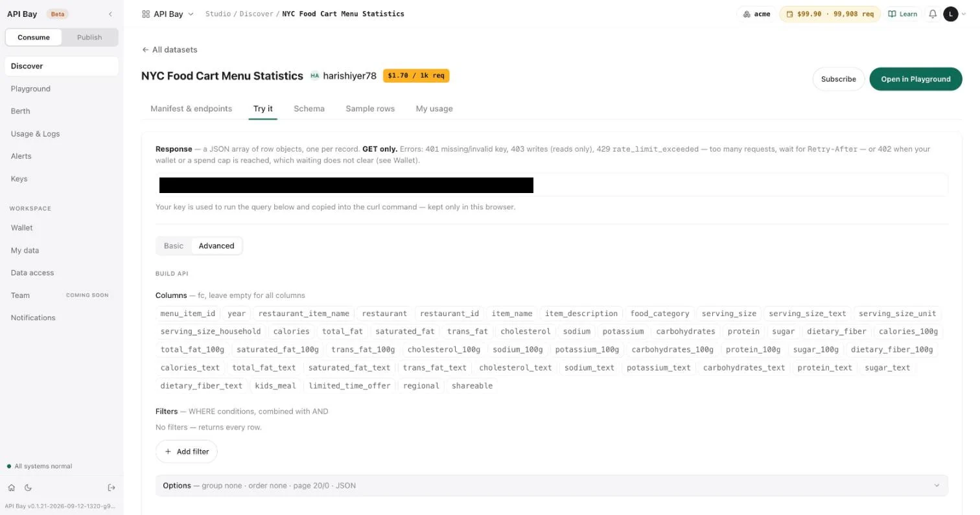Open Berth in the sidebar
Screen dimensions: 980x515
click(62, 111)
